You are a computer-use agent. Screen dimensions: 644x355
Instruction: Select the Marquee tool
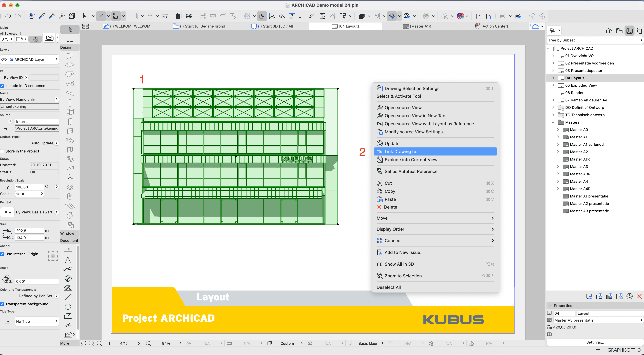(x=70, y=39)
